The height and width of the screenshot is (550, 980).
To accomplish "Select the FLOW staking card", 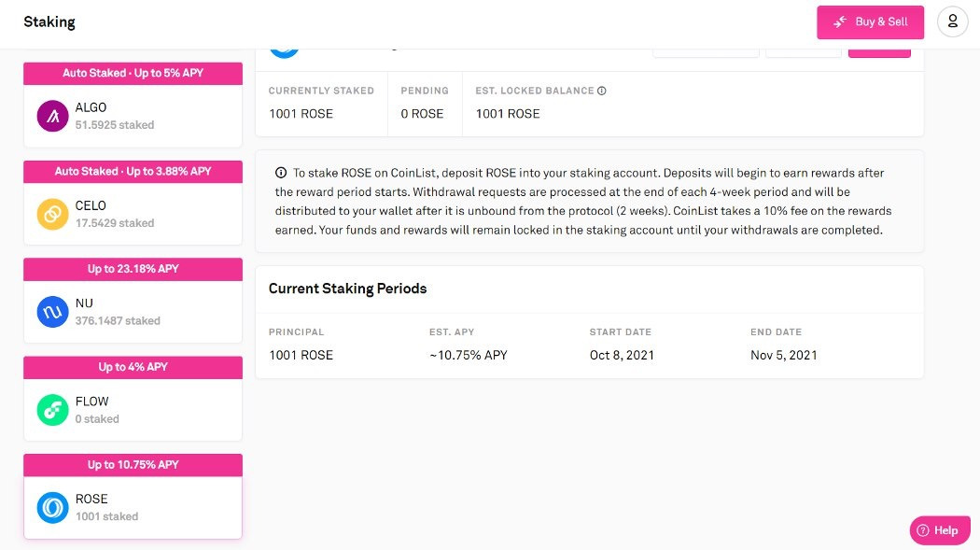I will click(x=133, y=398).
